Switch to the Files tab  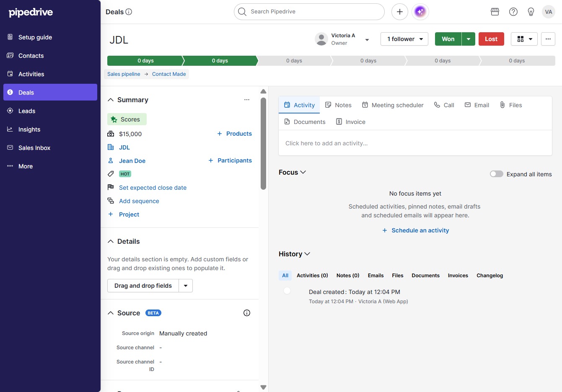511,105
